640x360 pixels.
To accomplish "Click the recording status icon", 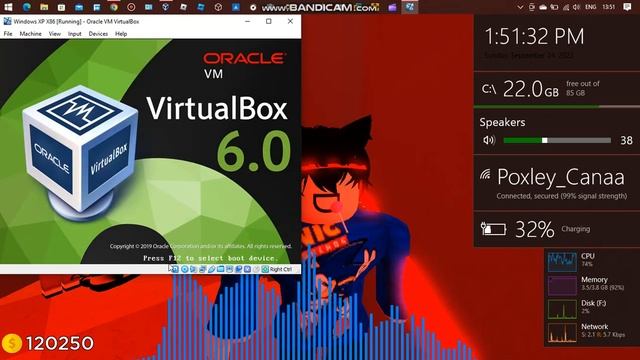I will point(238,269).
